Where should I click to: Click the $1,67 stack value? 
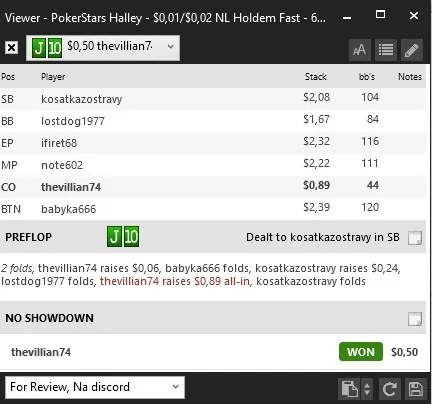pos(316,119)
